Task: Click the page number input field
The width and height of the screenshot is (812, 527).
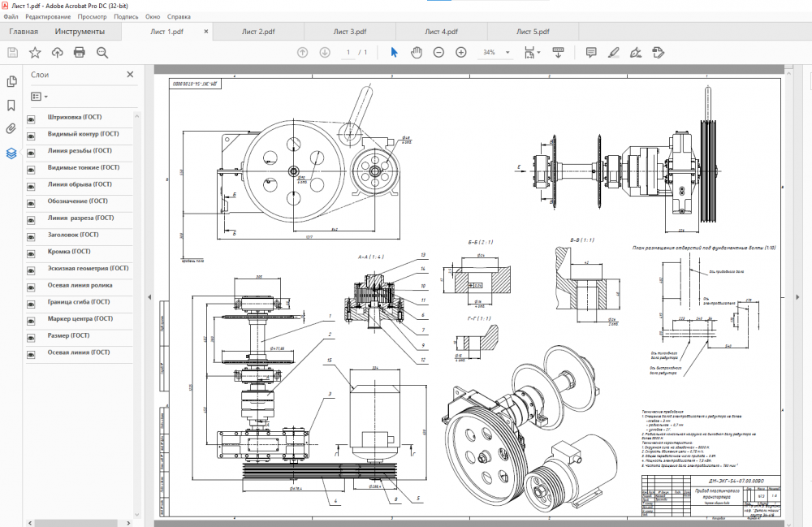Action: click(x=348, y=53)
